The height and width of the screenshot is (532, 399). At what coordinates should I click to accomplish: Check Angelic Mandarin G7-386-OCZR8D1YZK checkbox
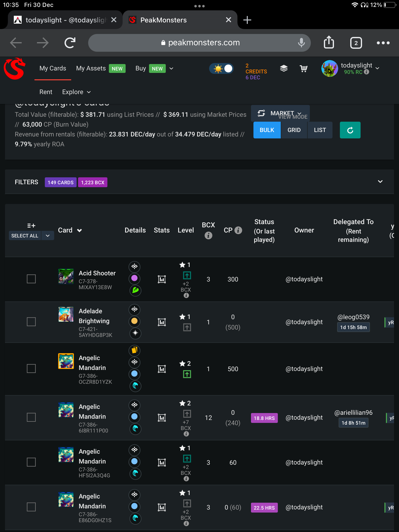click(x=31, y=368)
